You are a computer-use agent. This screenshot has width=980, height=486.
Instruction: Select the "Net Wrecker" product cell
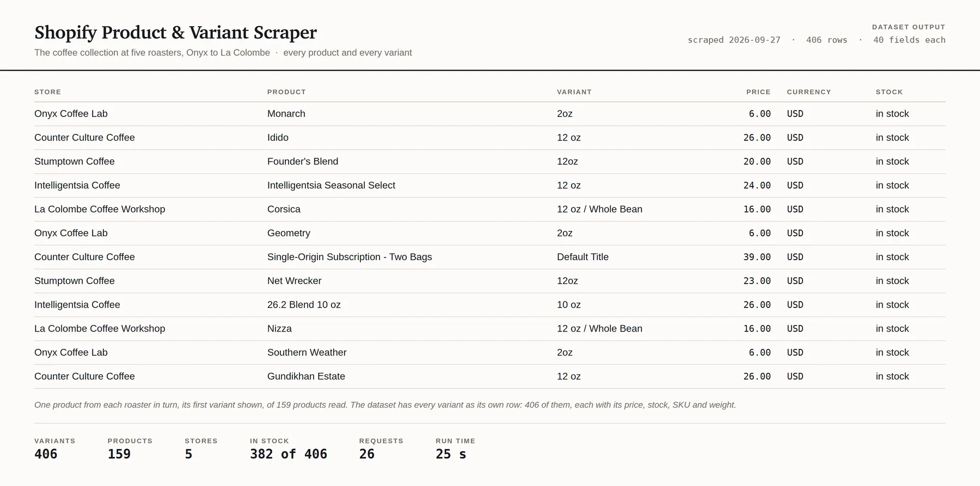tap(295, 281)
